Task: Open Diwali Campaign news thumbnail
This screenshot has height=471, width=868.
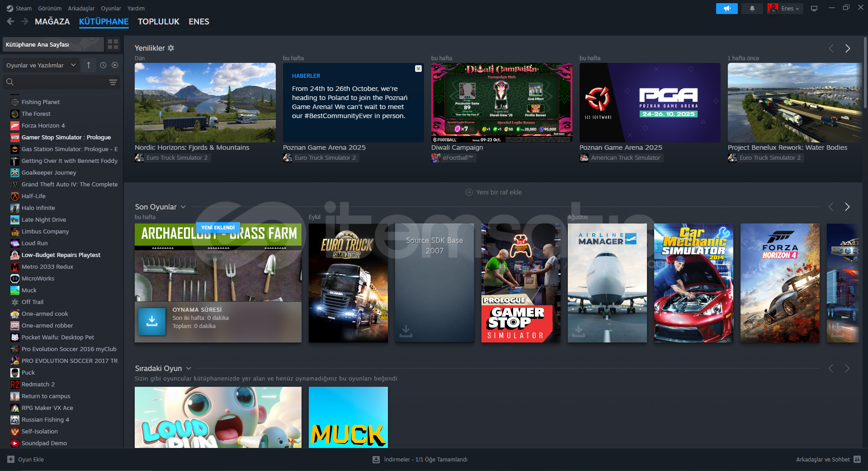Action: [x=502, y=103]
